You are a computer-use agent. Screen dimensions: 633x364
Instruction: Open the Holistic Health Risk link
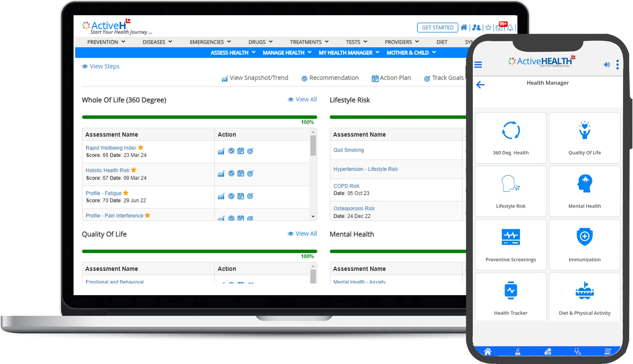tap(108, 170)
